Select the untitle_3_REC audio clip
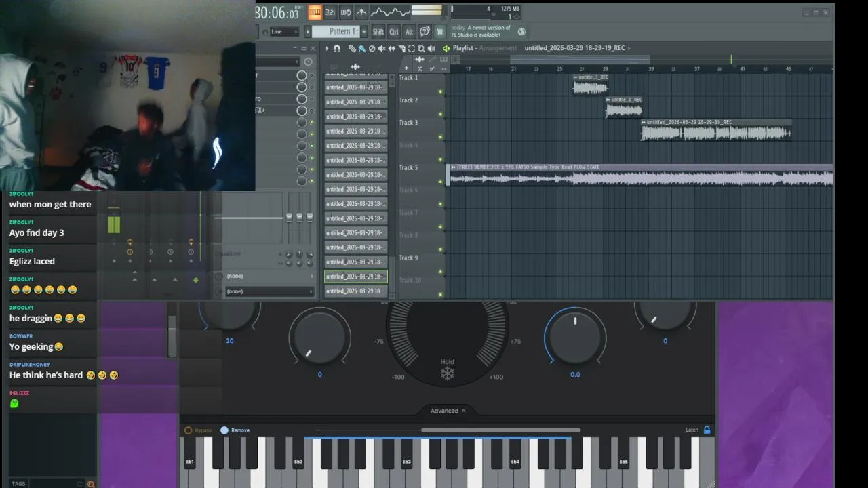This screenshot has width=868, height=488. (591, 85)
